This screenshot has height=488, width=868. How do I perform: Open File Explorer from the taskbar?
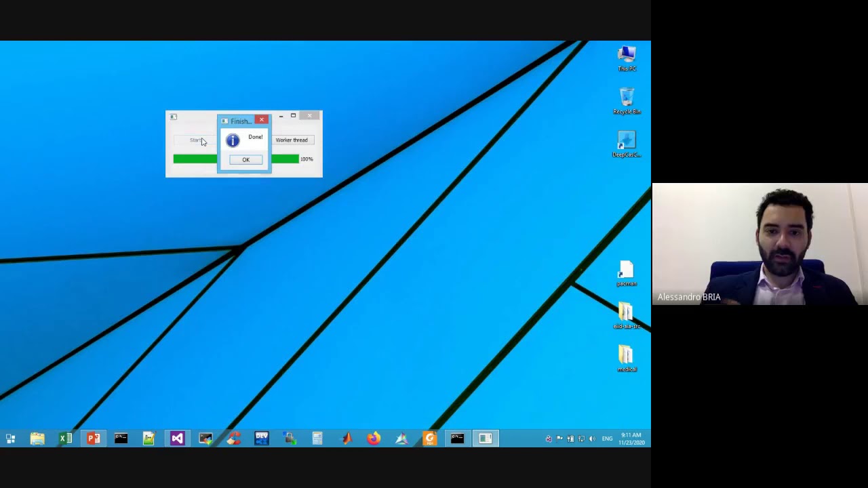tap(37, 439)
